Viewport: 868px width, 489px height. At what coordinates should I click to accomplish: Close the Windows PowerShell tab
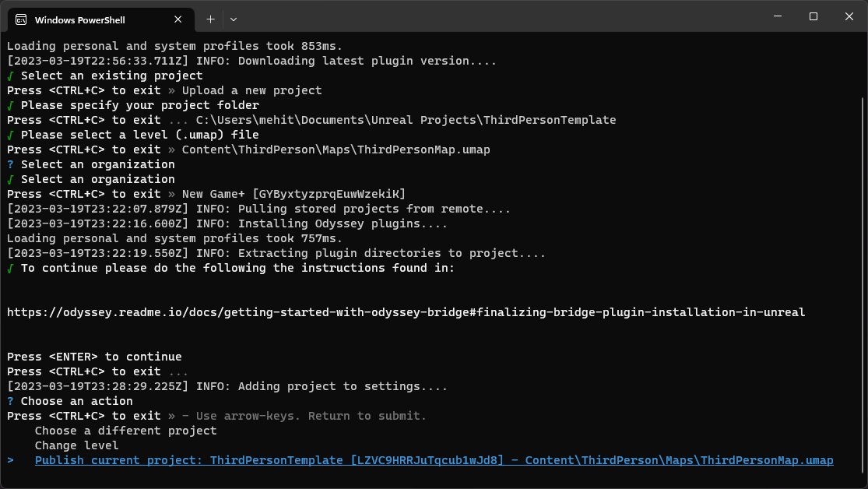[x=177, y=19]
